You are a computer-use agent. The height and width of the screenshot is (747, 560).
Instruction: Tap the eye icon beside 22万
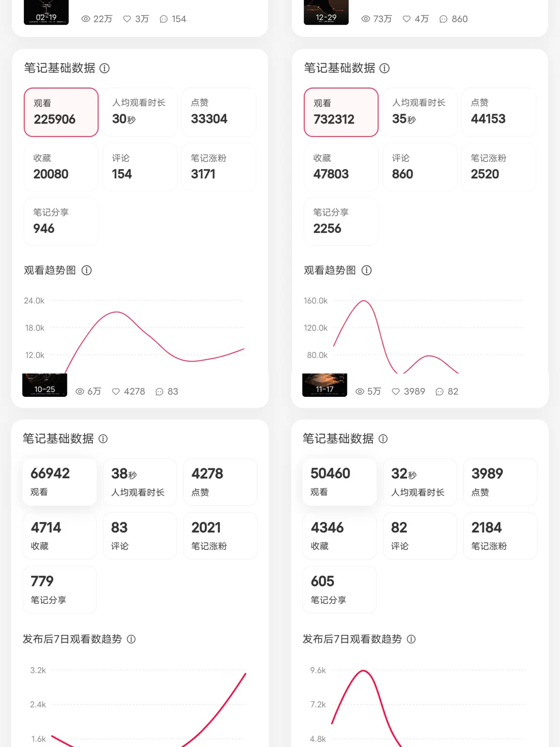click(86, 19)
